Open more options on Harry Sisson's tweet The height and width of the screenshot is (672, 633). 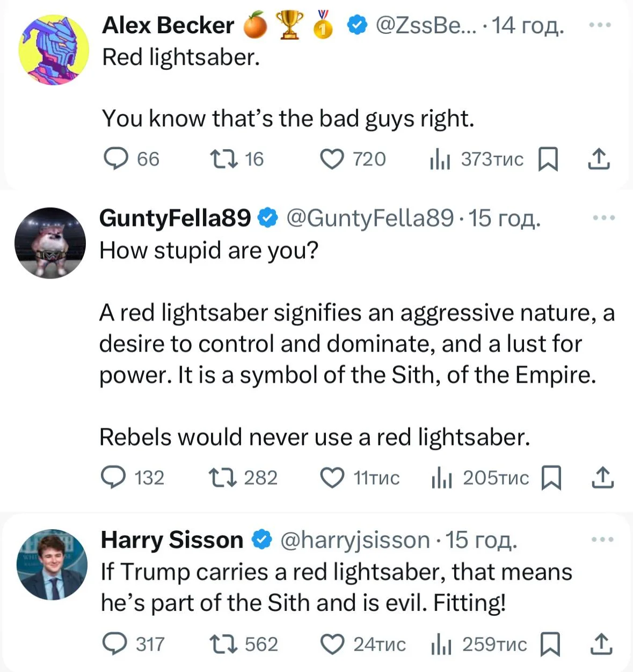tap(602, 539)
